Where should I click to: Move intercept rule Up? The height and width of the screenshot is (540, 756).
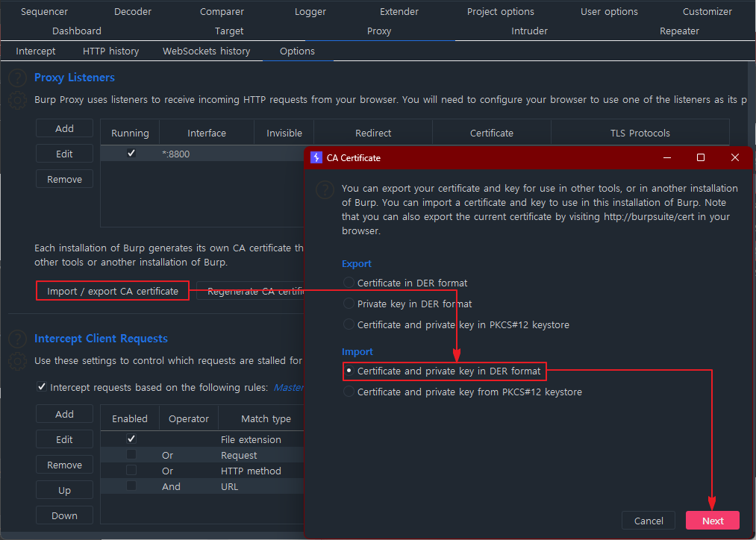coord(65,490)
